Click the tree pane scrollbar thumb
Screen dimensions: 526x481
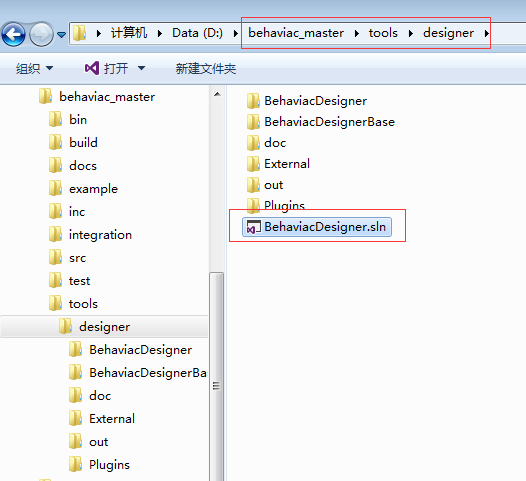[x=217, y=376]
